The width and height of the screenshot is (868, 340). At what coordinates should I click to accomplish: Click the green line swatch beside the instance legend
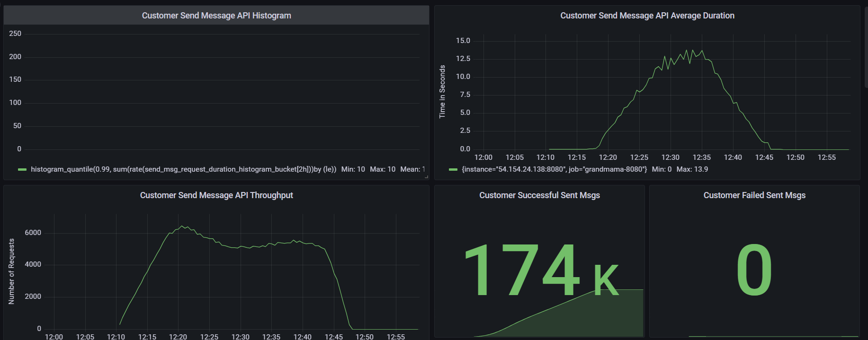point(453,169)
